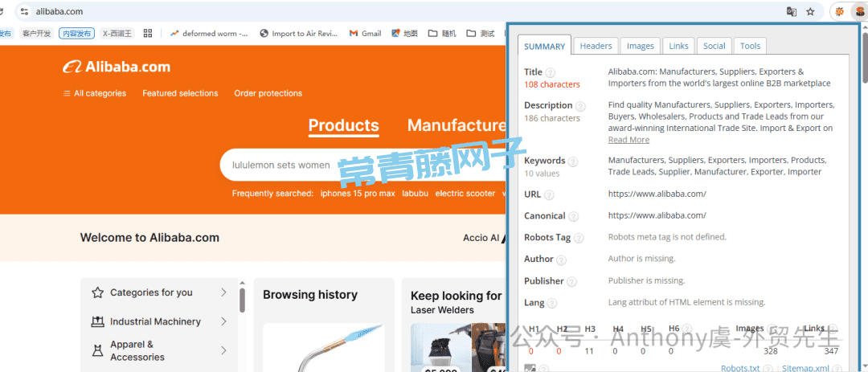Open the site information icon in address bar
This screenshot has height=372, width=868.
[24, 11]
